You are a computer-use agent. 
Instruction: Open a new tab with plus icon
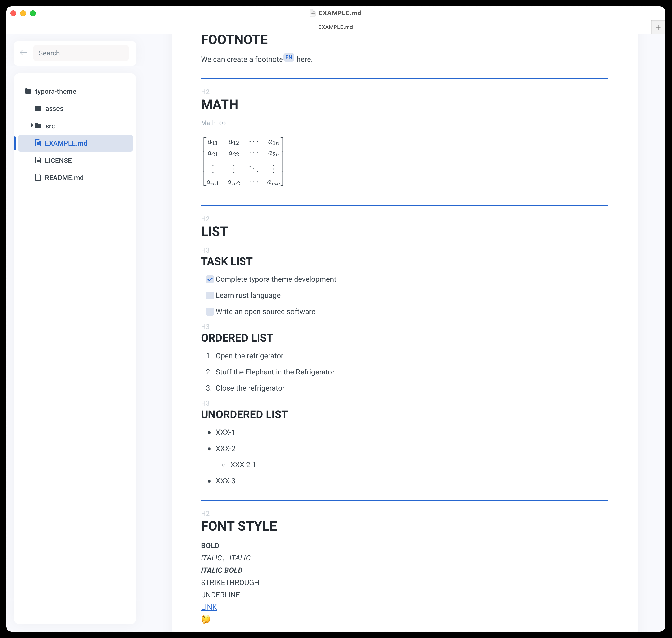(x=658, y=27)
